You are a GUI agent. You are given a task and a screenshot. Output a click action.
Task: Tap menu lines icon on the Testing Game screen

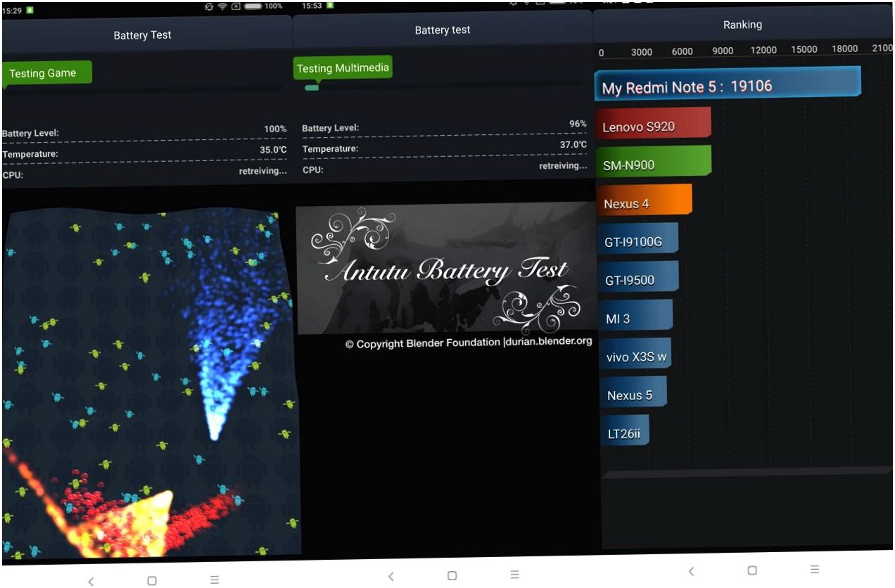(x=215, y=580)
